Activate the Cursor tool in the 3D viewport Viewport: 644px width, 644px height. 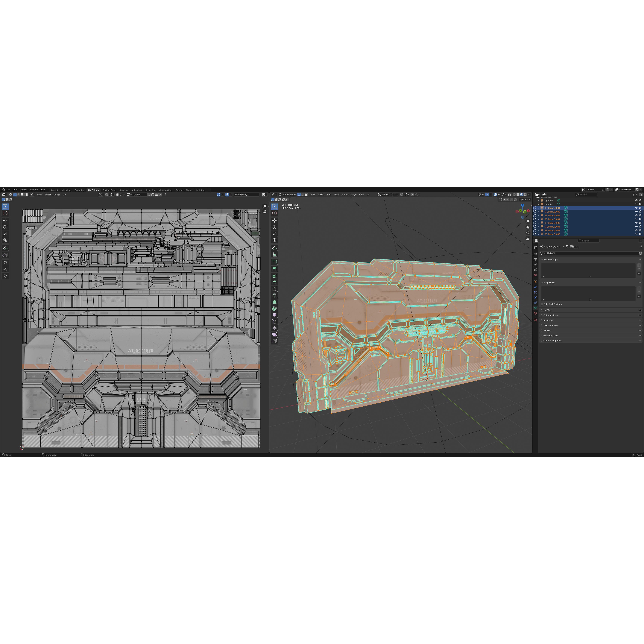pyautogui.click(x=274, y=213)
